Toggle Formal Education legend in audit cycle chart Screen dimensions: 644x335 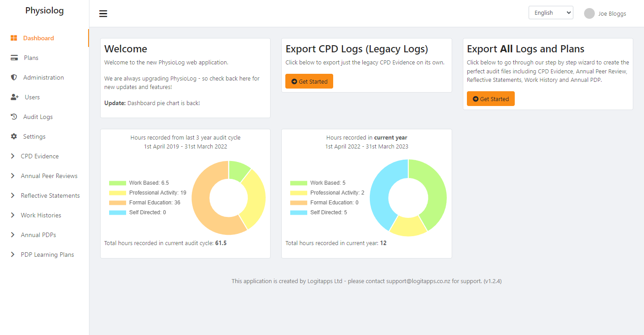tap(144, 203)
